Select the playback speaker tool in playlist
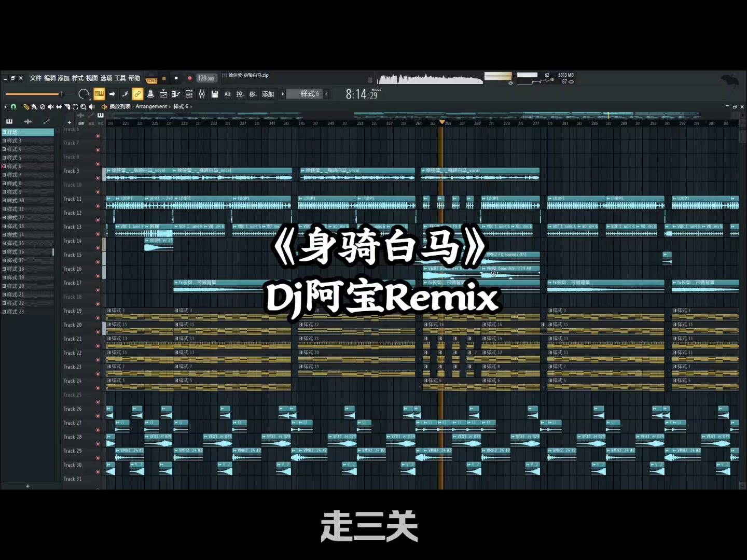Viewport: 747px width, 560px height. [92, 107]
